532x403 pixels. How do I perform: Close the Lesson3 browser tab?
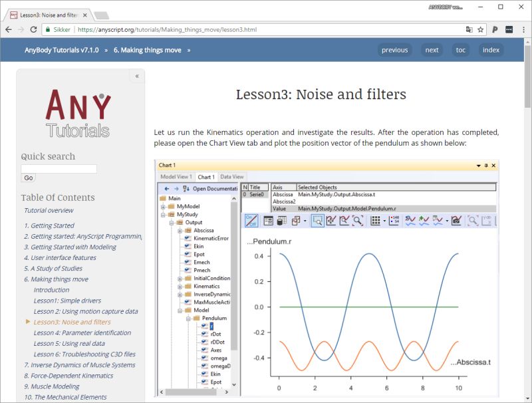[x=85, y=15]
